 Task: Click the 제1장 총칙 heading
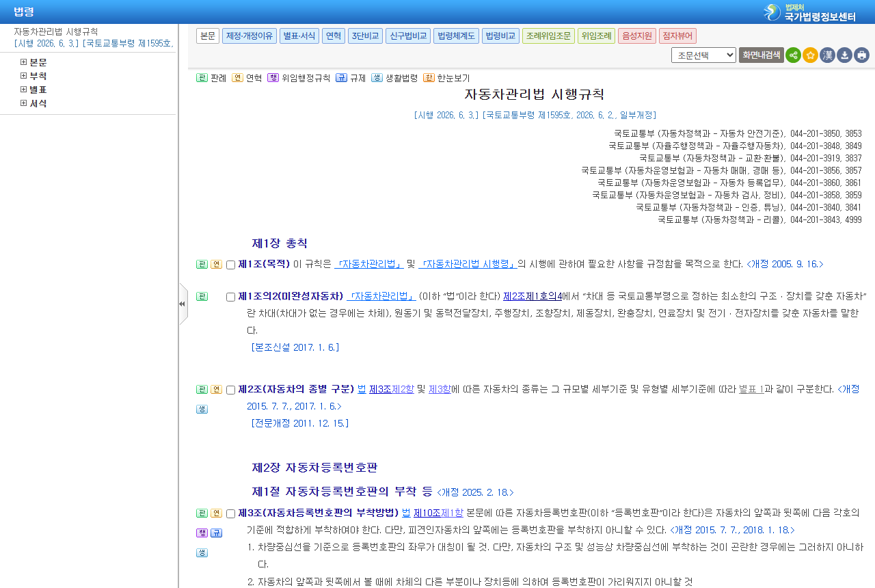280,243
